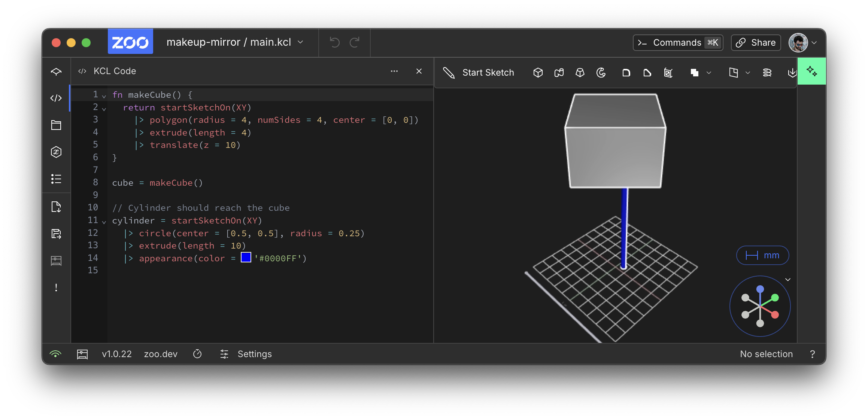This screenshot has width=868, height=420.
Task: Click the Fillet tool icon
Action: click(626, 73)
